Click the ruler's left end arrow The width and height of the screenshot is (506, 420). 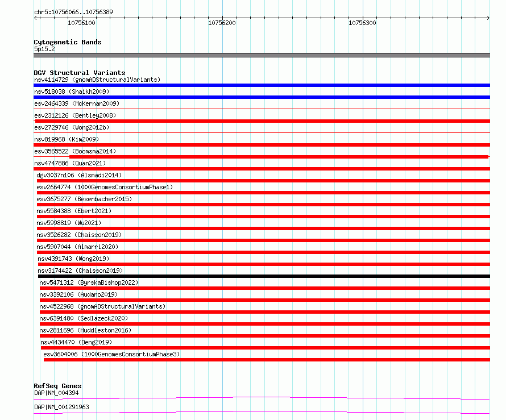(x=35, y=18)
